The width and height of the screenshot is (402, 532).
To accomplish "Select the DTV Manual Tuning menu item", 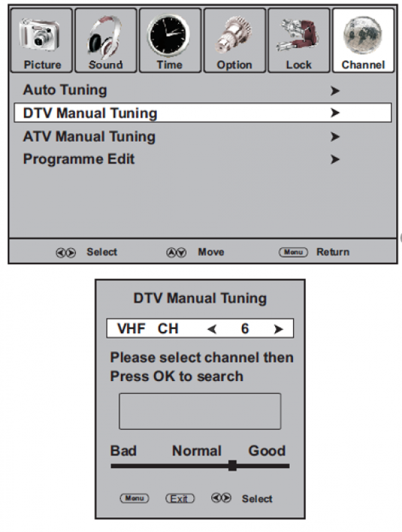I will coord(203,113).
